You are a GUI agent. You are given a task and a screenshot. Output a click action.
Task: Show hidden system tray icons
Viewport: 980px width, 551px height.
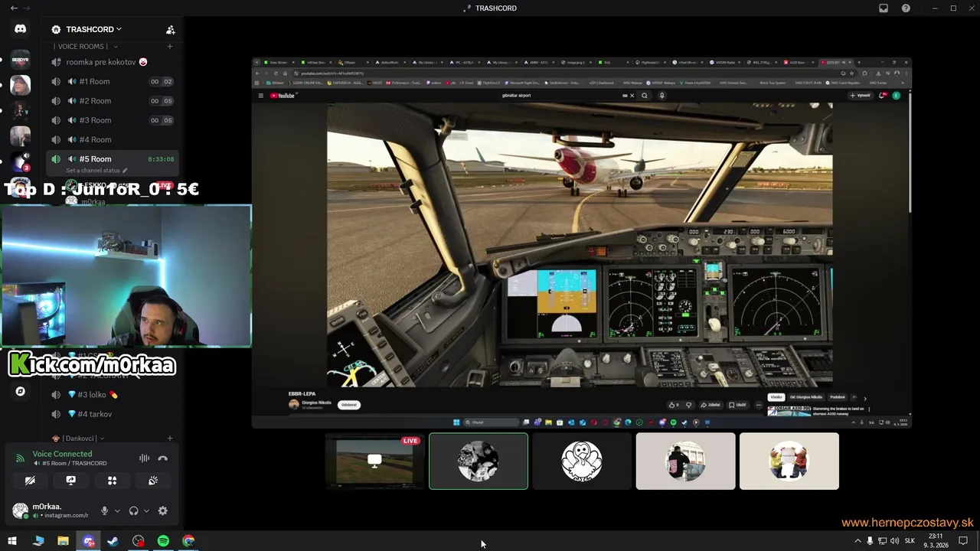click(857, 541)
